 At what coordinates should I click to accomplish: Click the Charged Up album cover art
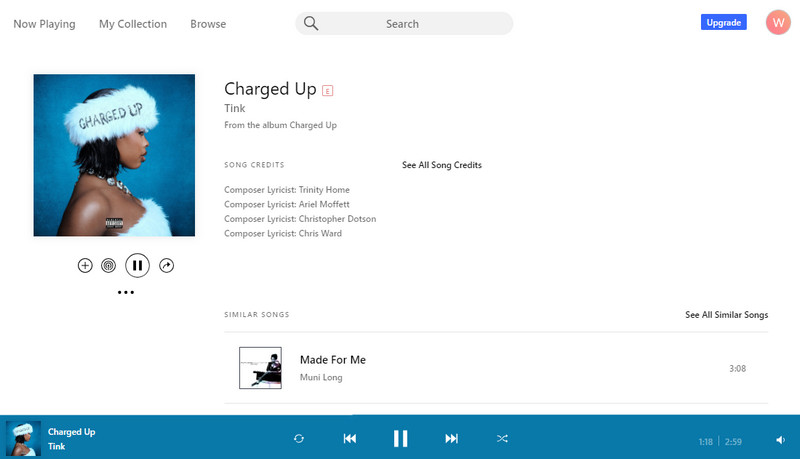tap(114, 155)
